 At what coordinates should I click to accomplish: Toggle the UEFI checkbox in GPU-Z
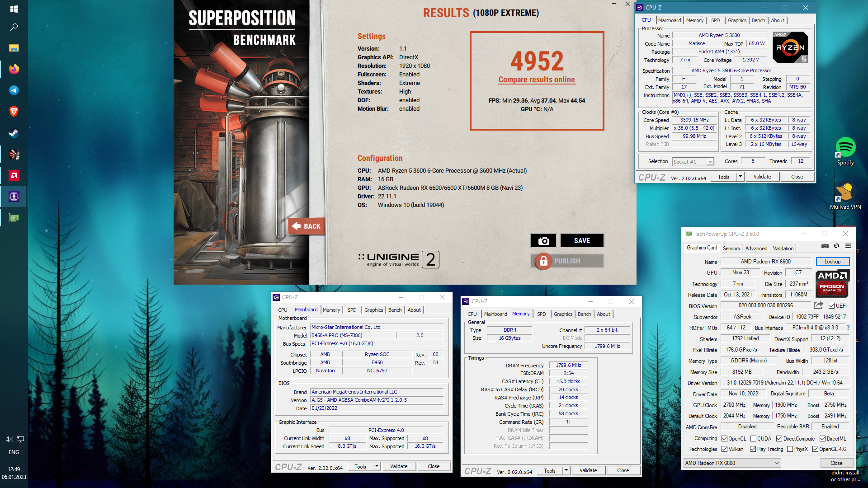point(831,306)
